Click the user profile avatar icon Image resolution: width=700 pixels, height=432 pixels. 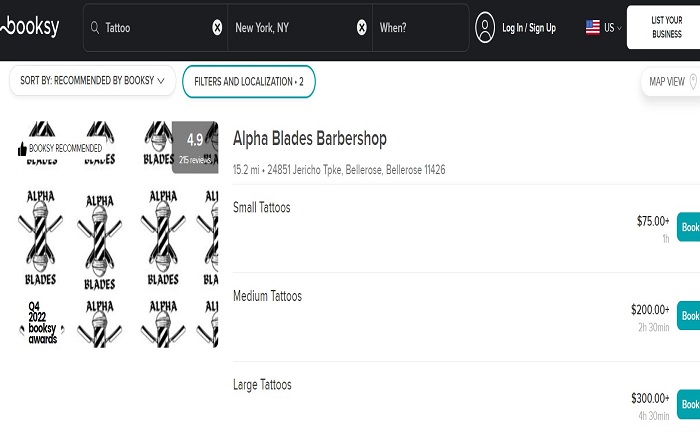(485, 28)
